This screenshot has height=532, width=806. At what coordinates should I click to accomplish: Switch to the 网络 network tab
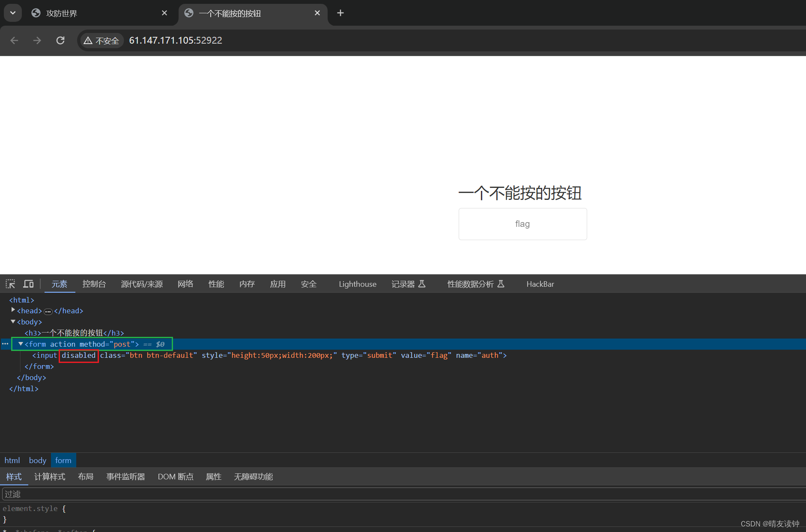[185, 284]
